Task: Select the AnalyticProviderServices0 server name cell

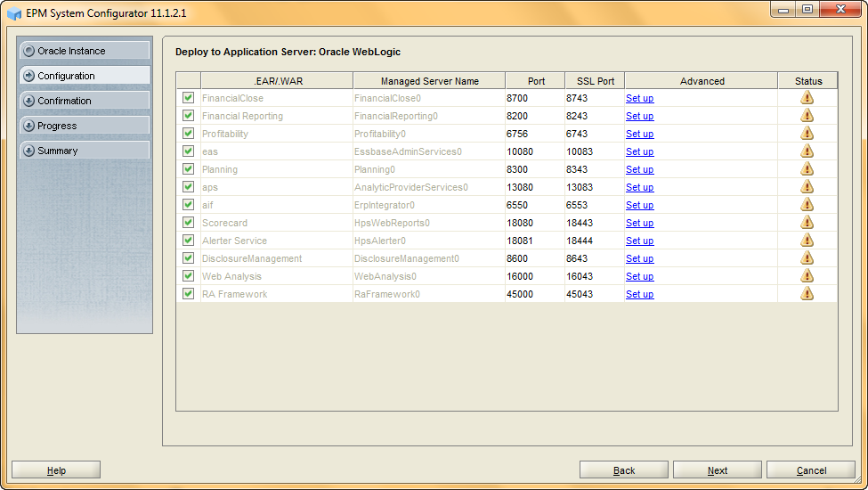Action: point(429,187)
